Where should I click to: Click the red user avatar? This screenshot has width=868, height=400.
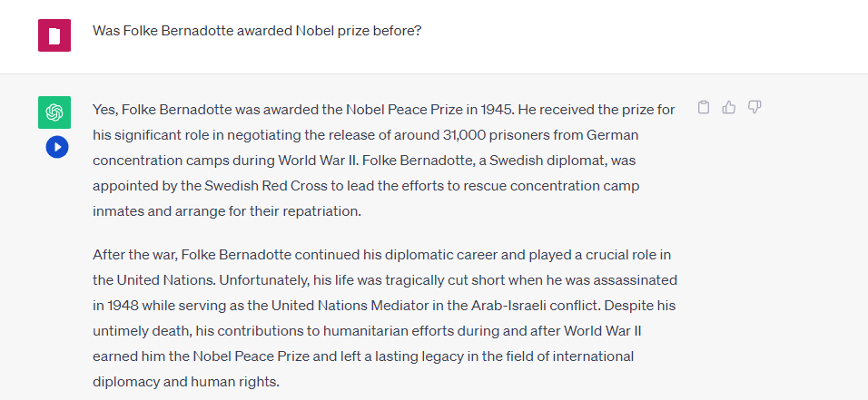[x=54, y=35]
